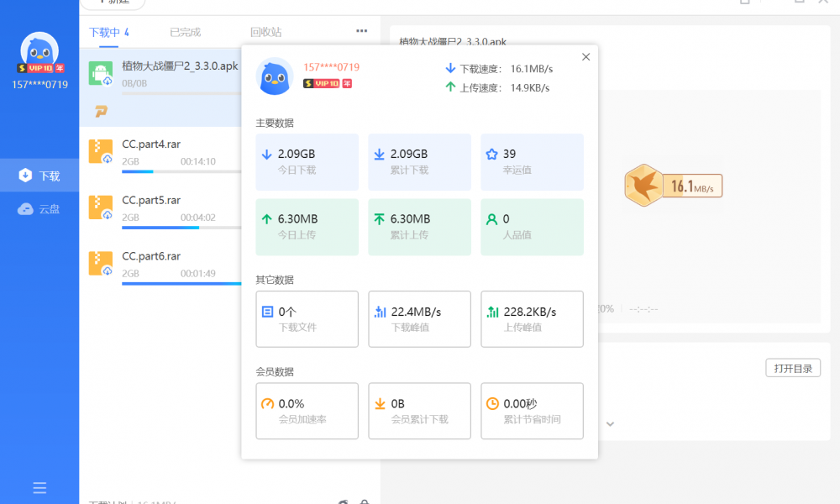Click the bird avatar in the left sidebar
The image size is (840, 504).
coord(39,50)
